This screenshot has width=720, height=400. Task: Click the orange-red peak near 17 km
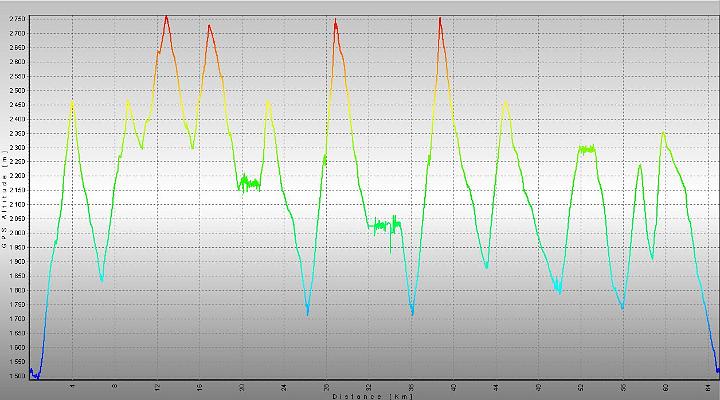point(209,28)
